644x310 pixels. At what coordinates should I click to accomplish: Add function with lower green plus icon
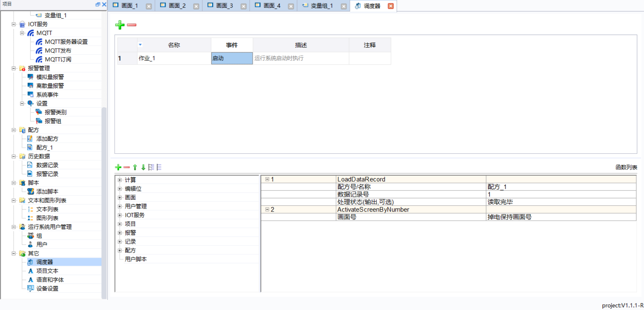click(118, 167)
